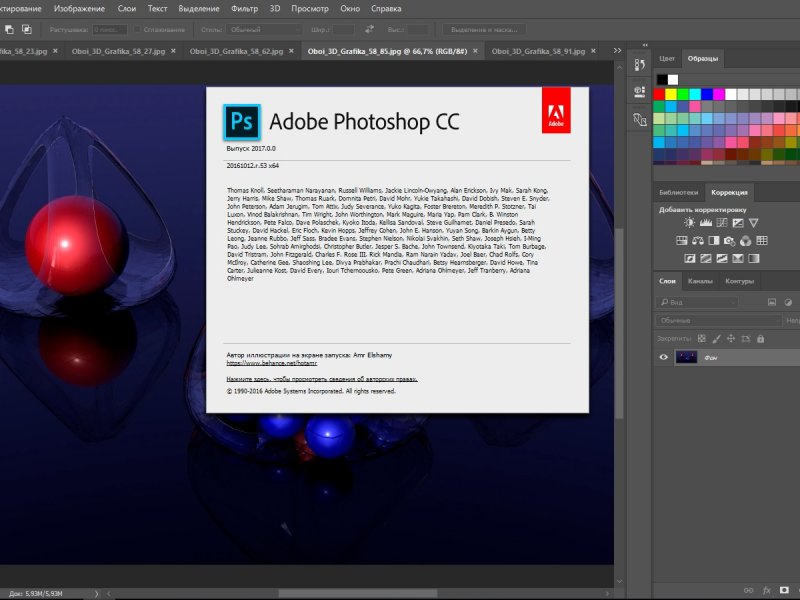Add a Hue/Saturation adjustment

coord(682,241)
